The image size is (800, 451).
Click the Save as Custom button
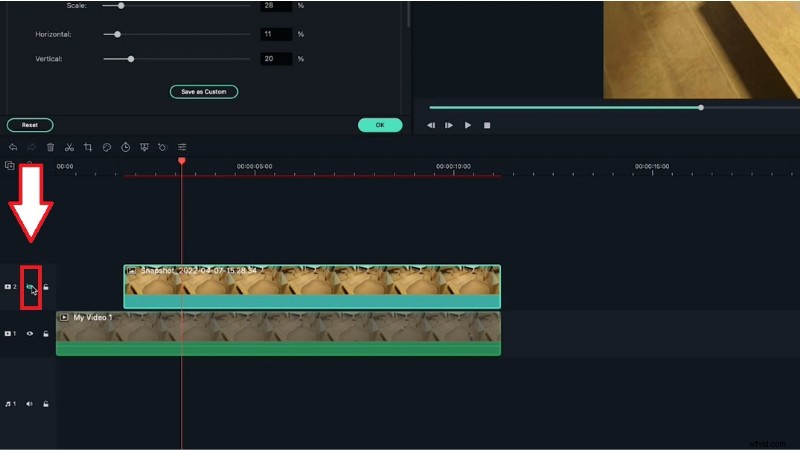coord(204,92)
